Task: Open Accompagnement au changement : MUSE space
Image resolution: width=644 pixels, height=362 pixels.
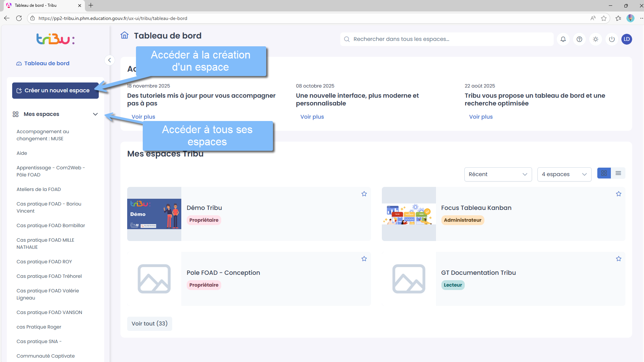Action: pyautogui.click(x=43, y=135)
